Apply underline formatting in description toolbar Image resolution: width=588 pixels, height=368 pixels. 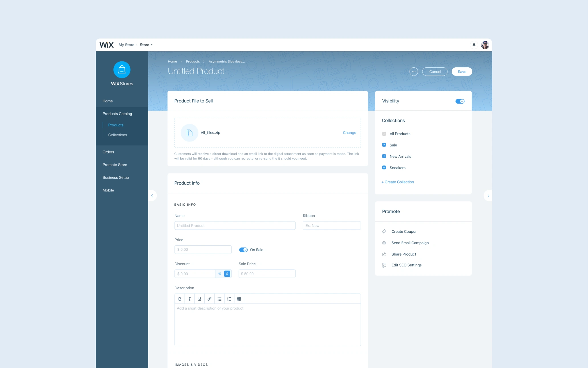coord(200,299)
